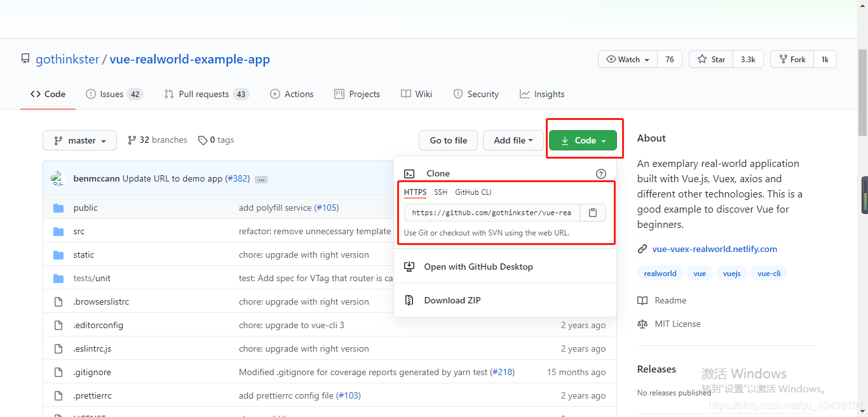Open vue-vuex-realworld.netlify.com link
868x417 pixels.
715,249
